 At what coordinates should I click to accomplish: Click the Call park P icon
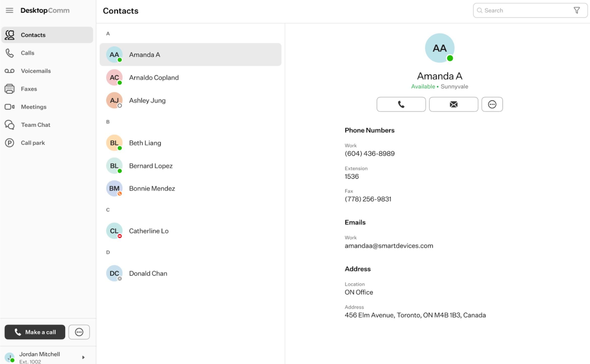click(x=10, y=143)
